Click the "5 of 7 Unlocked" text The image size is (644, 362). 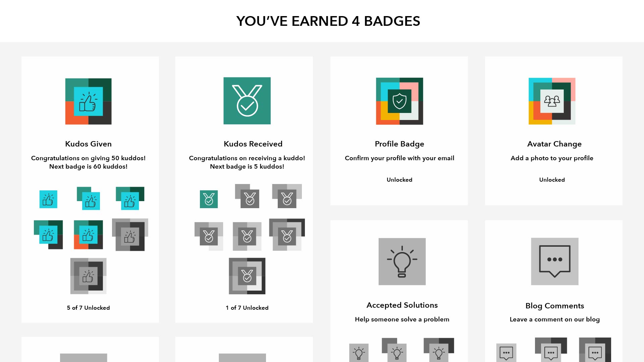[x=88, y=308]
